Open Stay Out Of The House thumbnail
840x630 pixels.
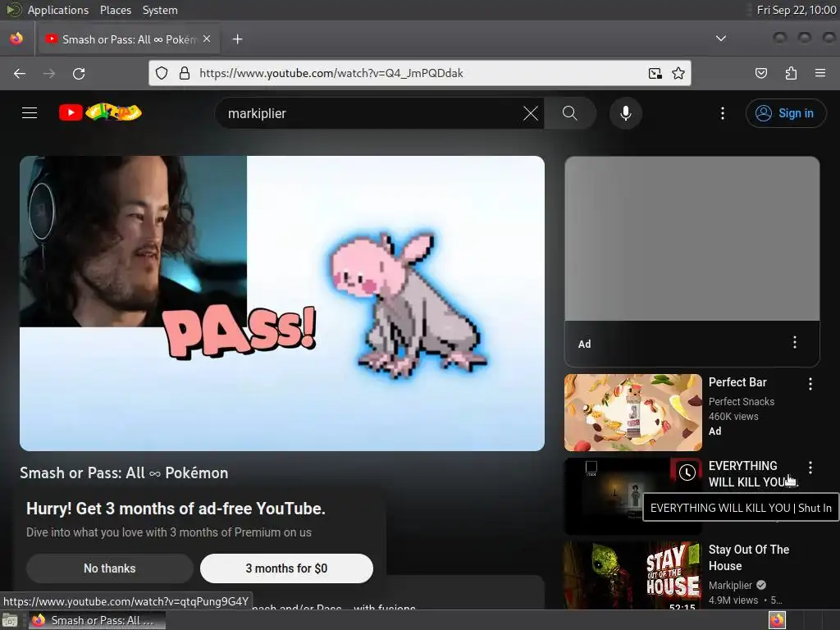633,576
